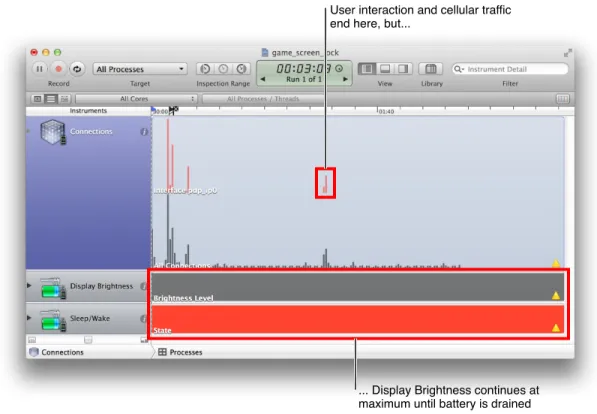Click the red State track
This screenshot has height=414, width=597.
(x=358, y=319)
